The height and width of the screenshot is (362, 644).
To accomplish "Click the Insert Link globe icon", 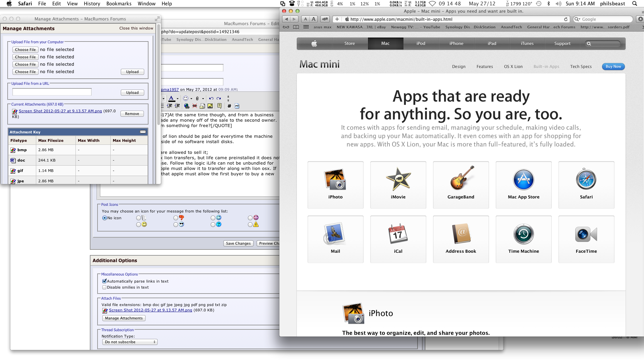I will click(187, 106).
